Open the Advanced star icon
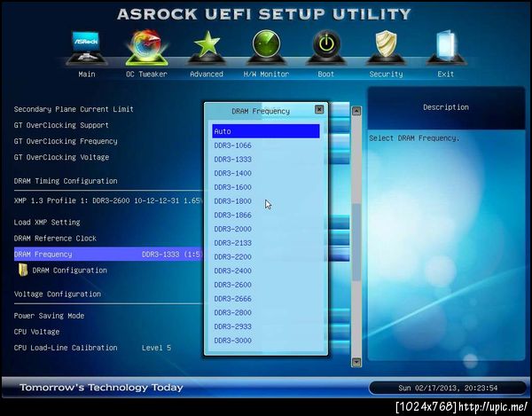Image resolution: width=532 pixels, height=416 pixels. tap(207, 47)
